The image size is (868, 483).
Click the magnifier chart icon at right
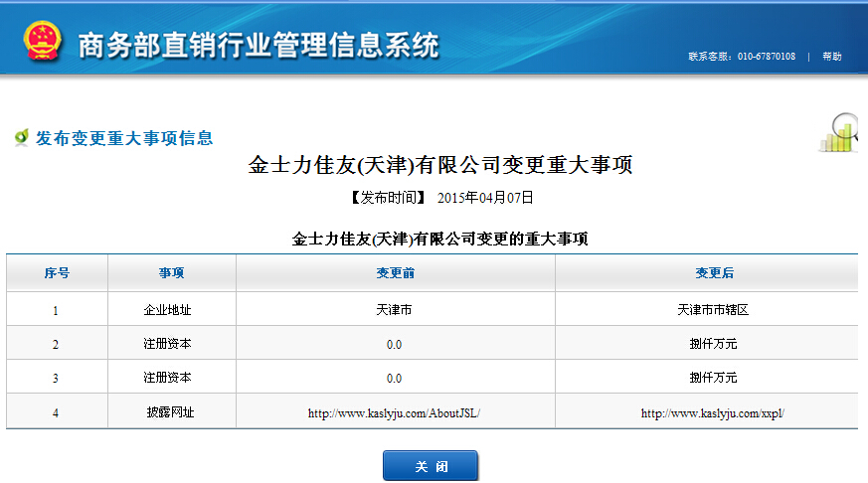point(841,134)
